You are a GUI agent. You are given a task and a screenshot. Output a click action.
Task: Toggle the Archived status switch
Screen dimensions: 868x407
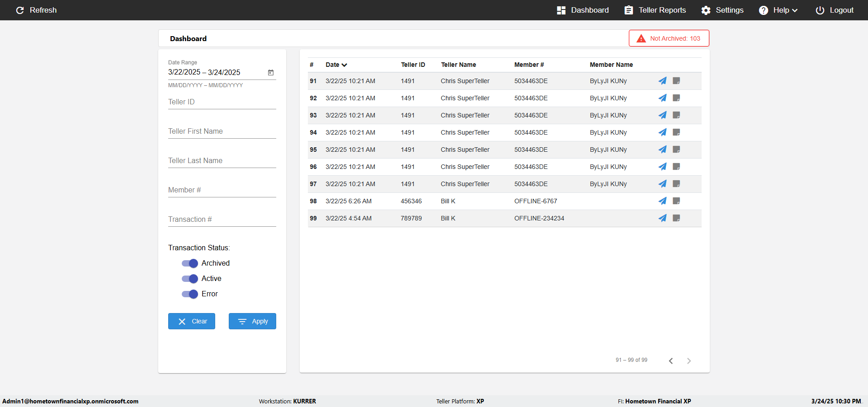tap(190, 263)
